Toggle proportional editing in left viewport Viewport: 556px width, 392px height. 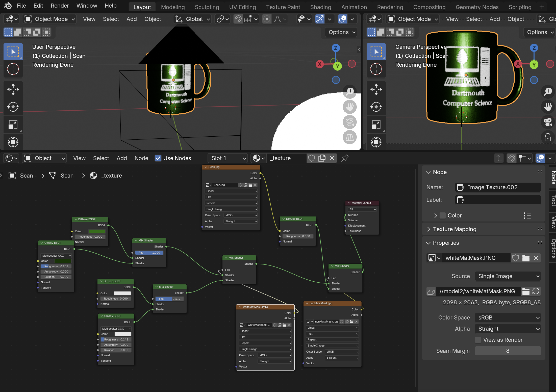[267, 19]
